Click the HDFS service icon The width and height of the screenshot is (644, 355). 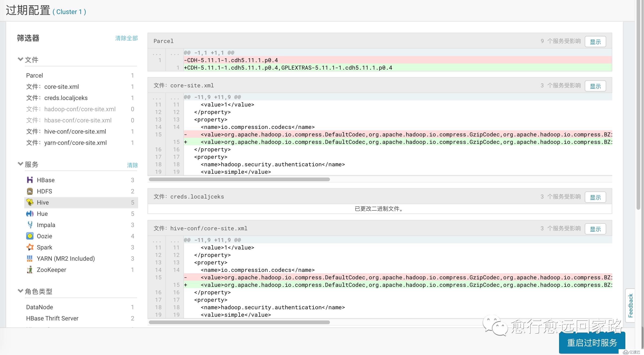click(x=30, y=191)
